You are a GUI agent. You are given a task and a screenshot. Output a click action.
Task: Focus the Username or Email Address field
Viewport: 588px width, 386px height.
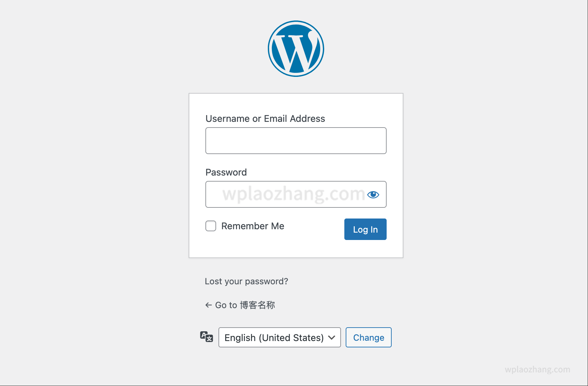point(296,141)
